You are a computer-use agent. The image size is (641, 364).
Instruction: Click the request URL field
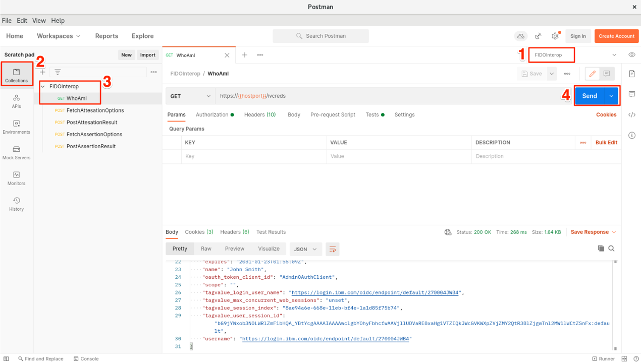tap(394, 96)
